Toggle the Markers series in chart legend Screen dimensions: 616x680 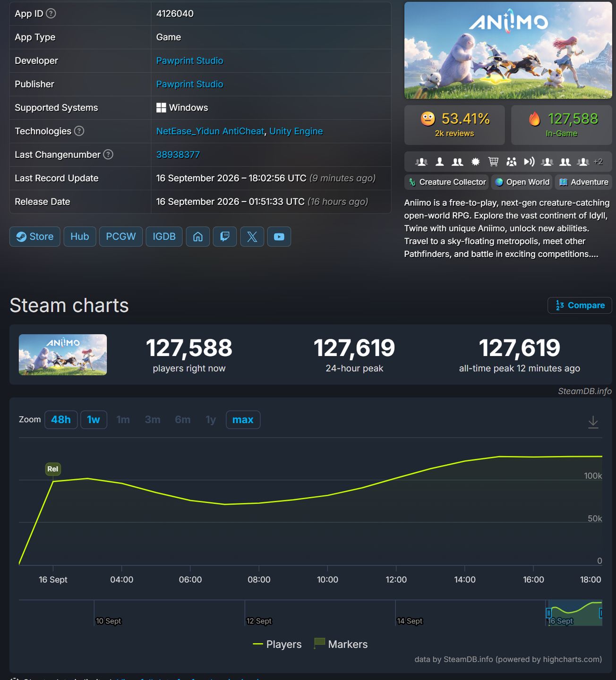click(x=341, y=644)
